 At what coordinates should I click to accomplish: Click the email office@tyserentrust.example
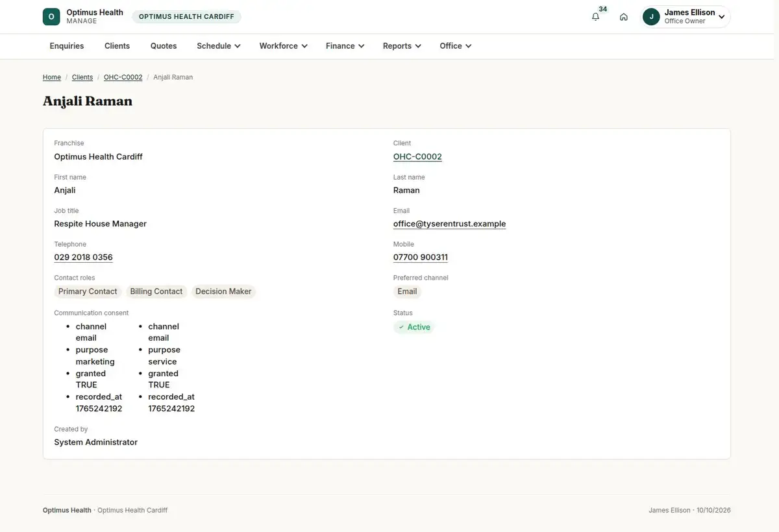(x=449, y=224)
